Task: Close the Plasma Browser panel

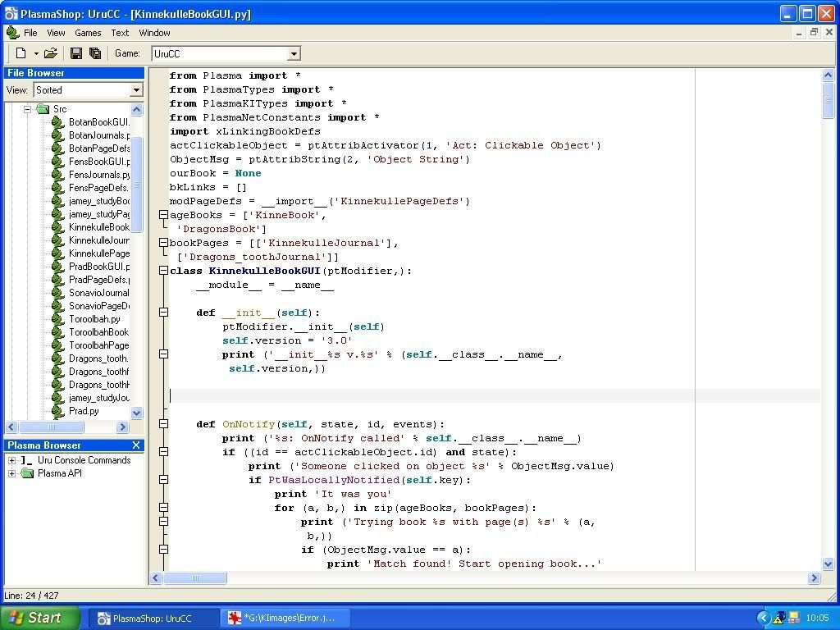Action: click(136, 445)
